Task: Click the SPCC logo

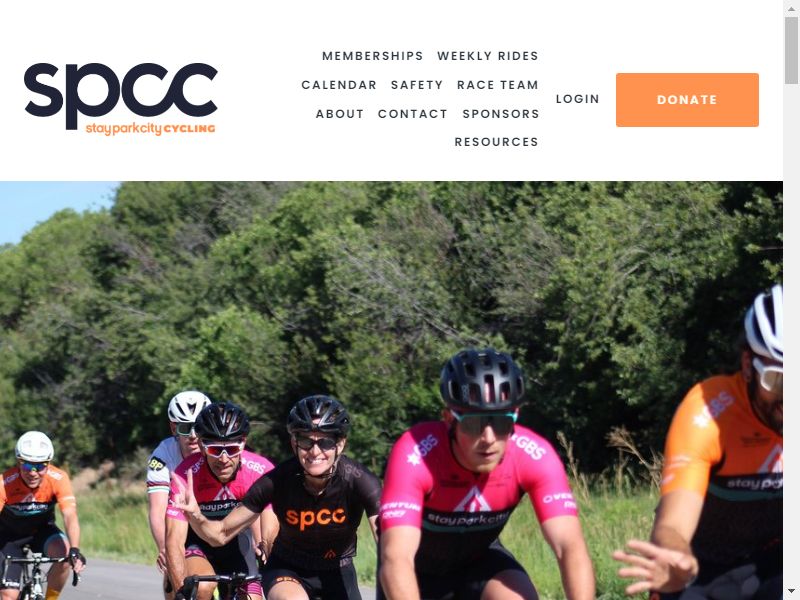Action: click(121, 99)
